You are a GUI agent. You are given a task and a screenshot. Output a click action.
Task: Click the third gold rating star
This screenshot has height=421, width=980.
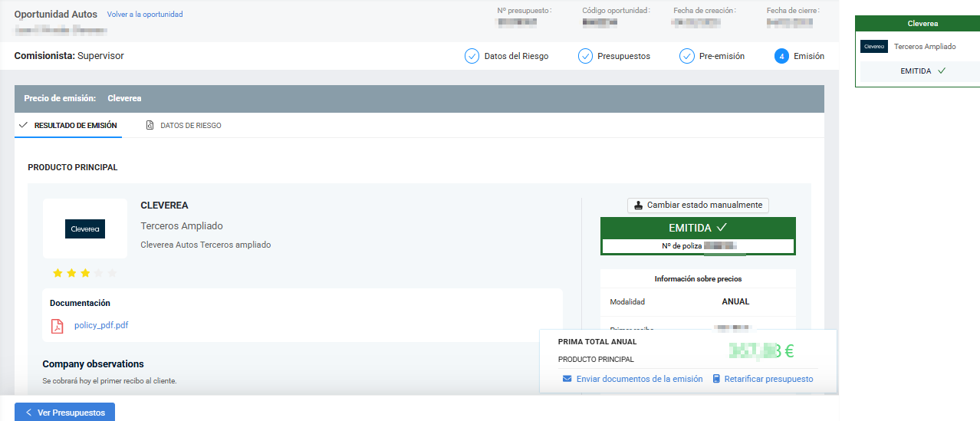(85, 273)
